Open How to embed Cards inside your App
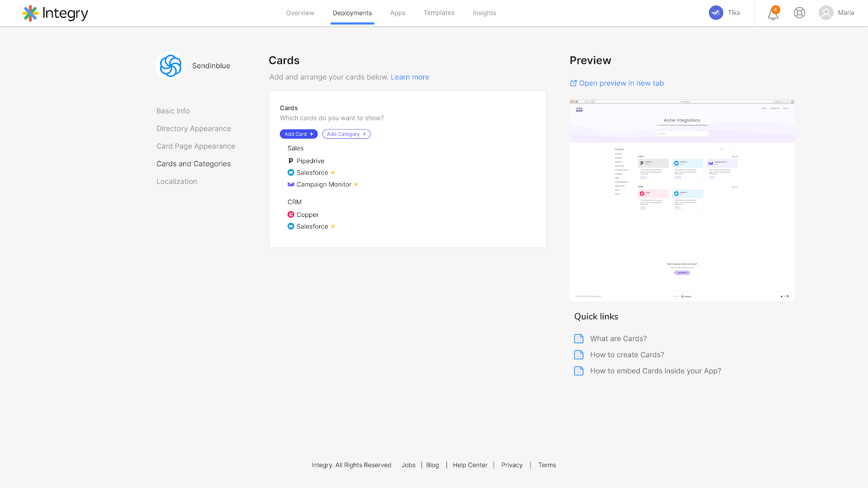 (x=656, y=371)
